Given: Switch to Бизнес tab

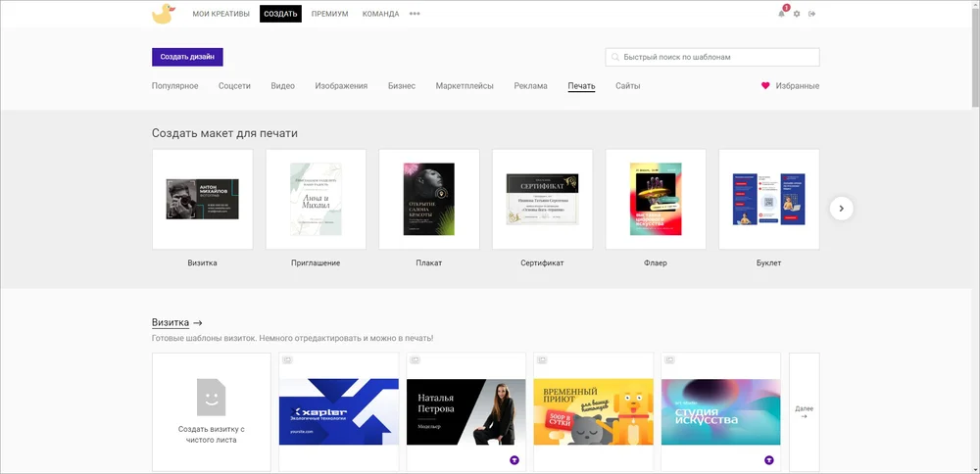Looking at the screenshot, I should pyautogui.click(x=401, y=86).
